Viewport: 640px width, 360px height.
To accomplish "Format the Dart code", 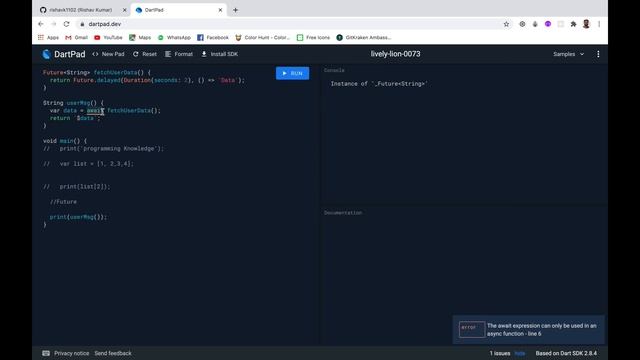I will tap(179, 54).
